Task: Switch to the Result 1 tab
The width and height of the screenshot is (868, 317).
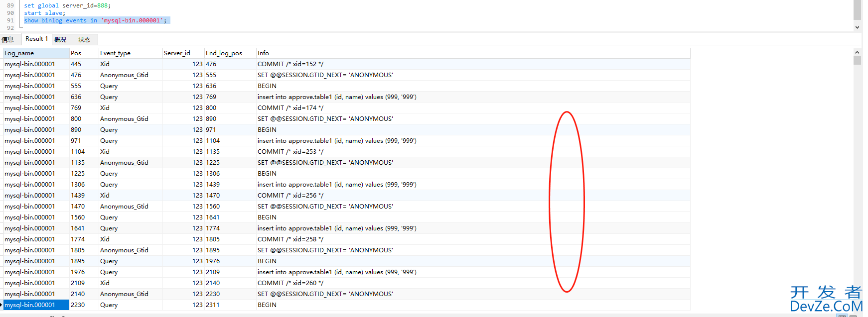Action: (36, 39)
